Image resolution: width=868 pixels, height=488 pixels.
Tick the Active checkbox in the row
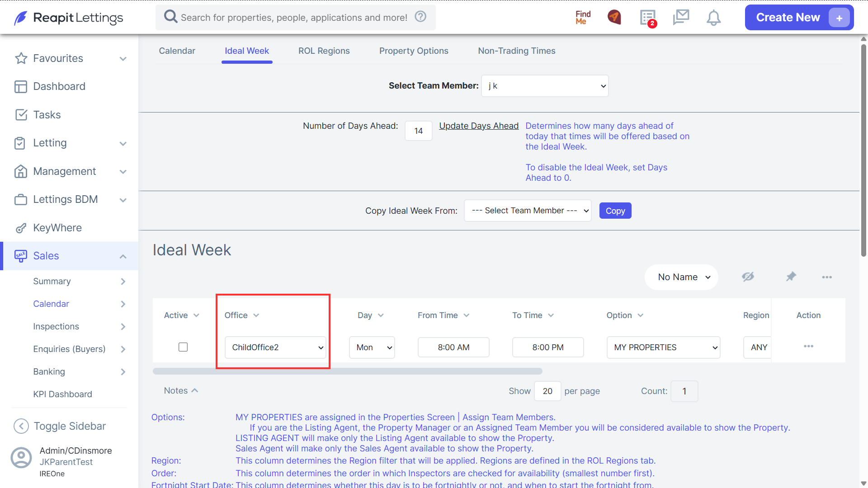183,347
